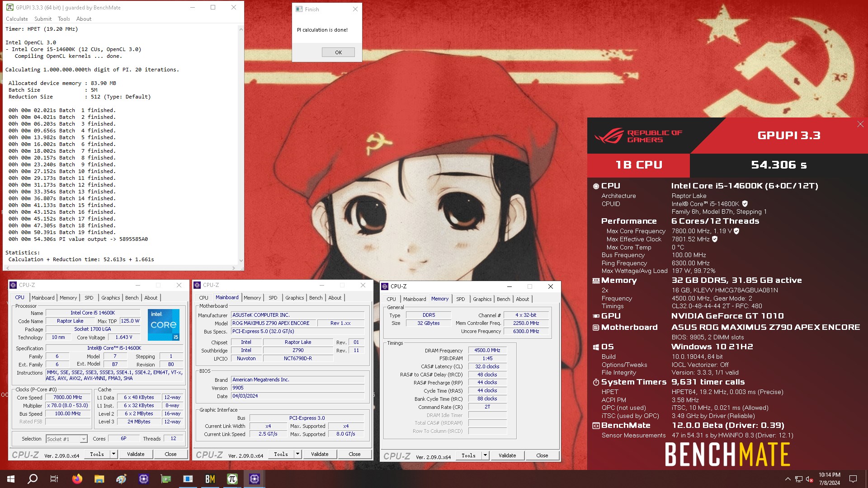This screenshot has height=488, width=868.
Task: Open taskbar search magnifier
Action: tap(33, 479)
